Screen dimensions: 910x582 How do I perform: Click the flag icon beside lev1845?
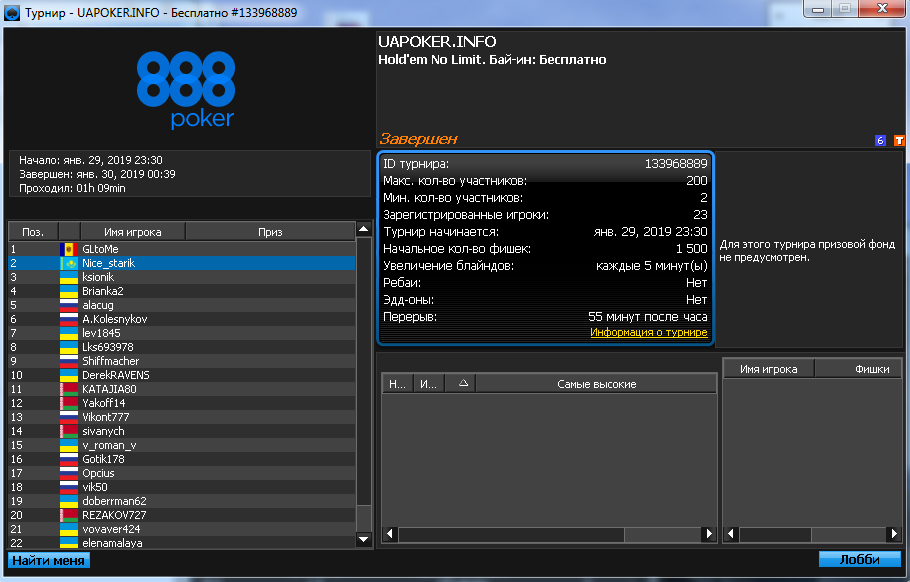69,333
